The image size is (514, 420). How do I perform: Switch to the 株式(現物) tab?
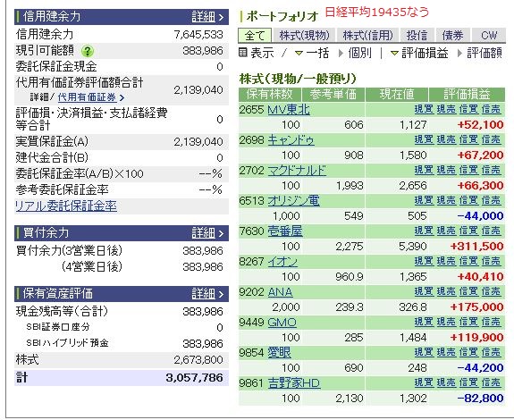coord(304,36)
